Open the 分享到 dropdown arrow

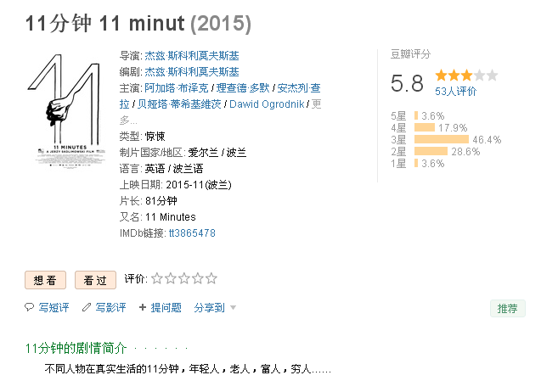233,307
